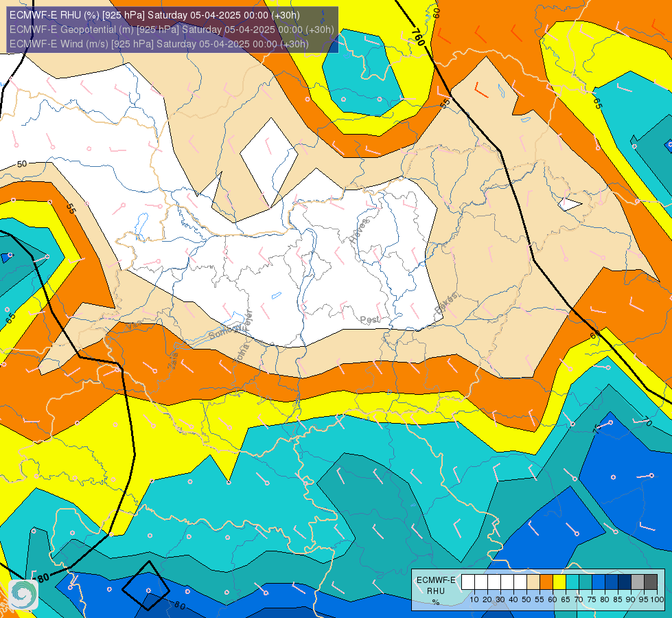Screen dimensions: 672x618
Task: Select the medium blue 80-85 legend swatch
Action: tap(612, 582)
